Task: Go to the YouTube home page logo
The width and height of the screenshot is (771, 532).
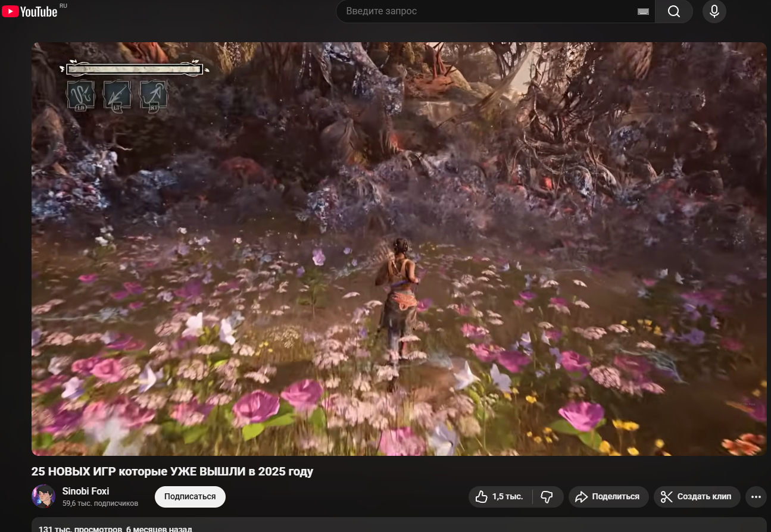Action: tap(30, 11)
